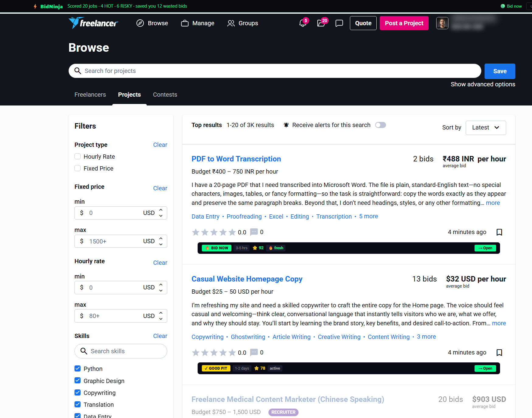Click the search skills magnifier icon
Image resolution: width=532 pixels, height=418 pixels.
(84, 351)
